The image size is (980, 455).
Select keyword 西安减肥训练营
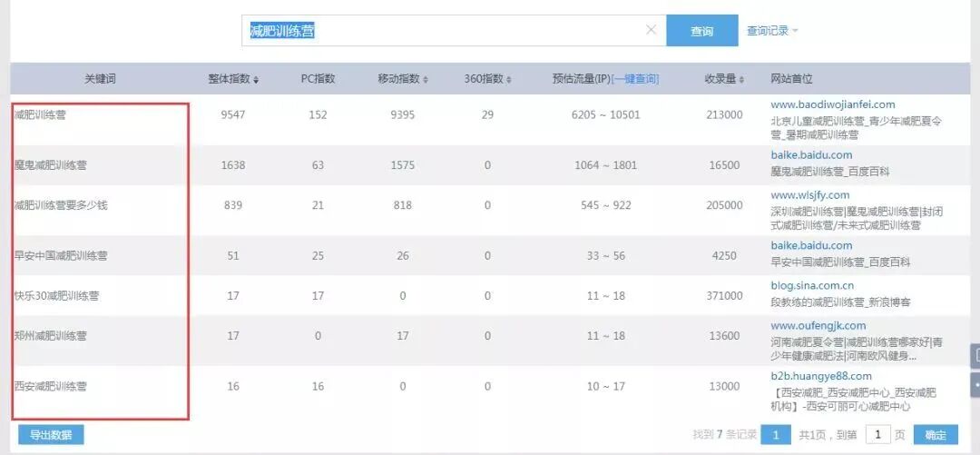pos(51,386)
